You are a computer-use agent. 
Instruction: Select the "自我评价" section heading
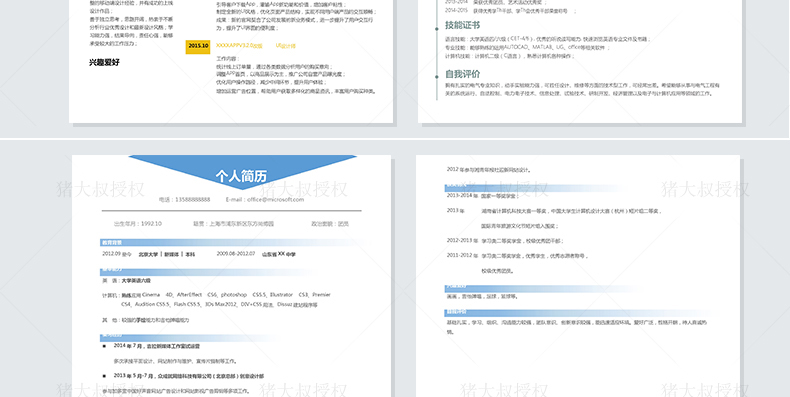(463, 74)
